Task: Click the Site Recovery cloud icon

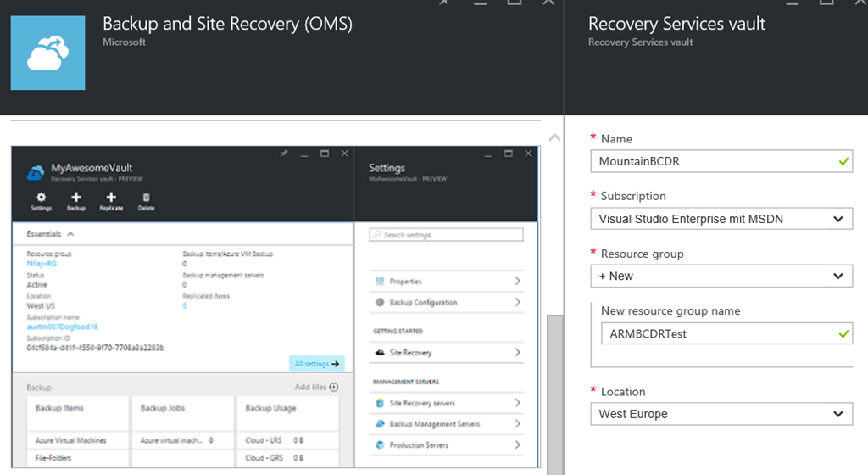Action: point(380,353)
